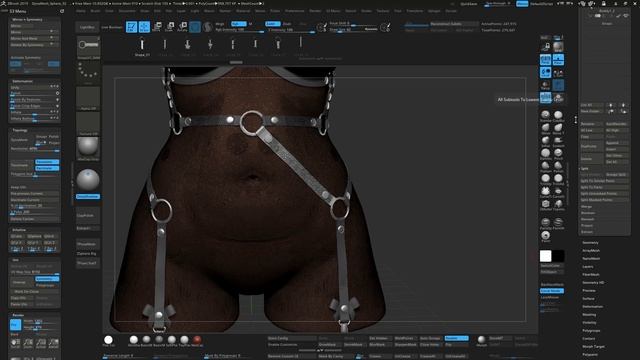Screen dimensions: 640x360
Task: Activate the Draw mode icon
Action: (x=144, y=27)
